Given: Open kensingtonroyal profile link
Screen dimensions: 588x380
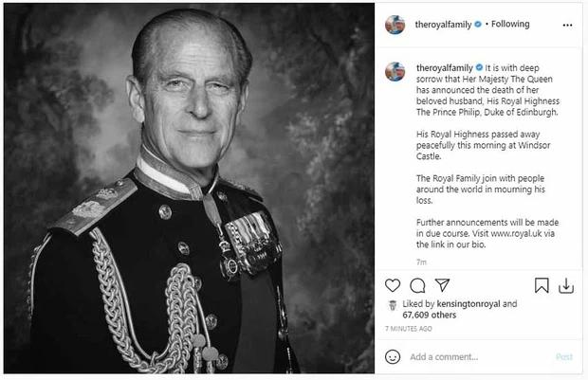Looking at the screenshot, I should 468,304.
